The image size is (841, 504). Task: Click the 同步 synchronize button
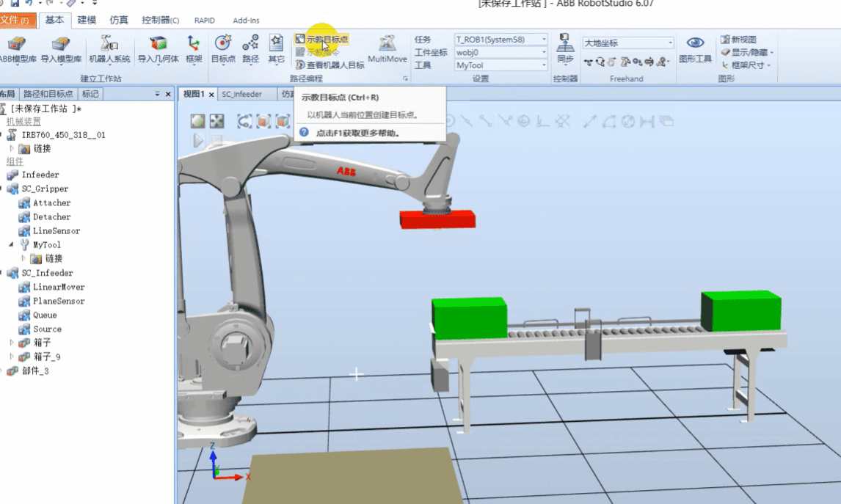[x=565, y=49]
